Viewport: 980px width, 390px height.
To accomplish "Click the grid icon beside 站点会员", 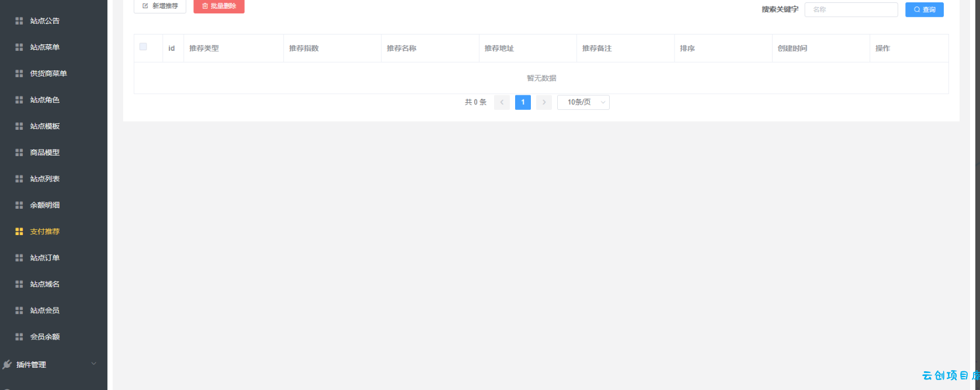I will point(19,310).
